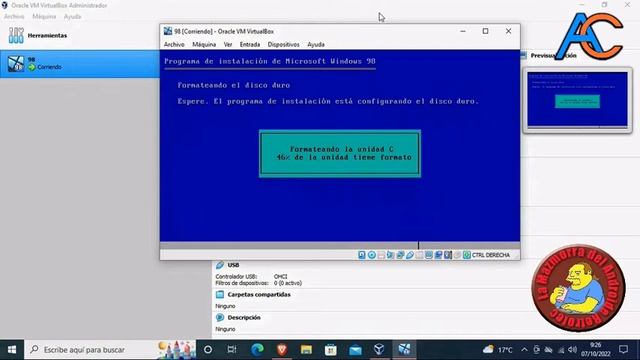This screenshot has height=360, width=640.
Task: Switch to running VM taskbar icon
Action: point(404,350)
